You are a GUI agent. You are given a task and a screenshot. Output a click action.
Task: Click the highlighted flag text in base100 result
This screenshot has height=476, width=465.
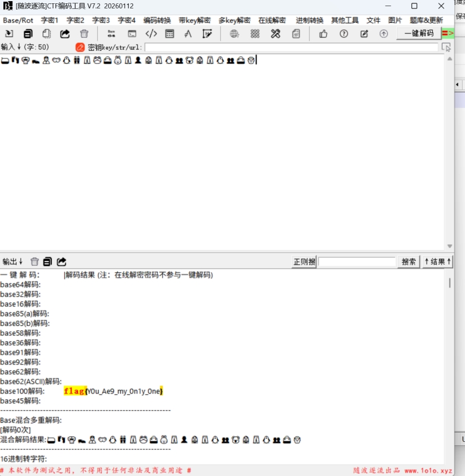tap(113, 391)
